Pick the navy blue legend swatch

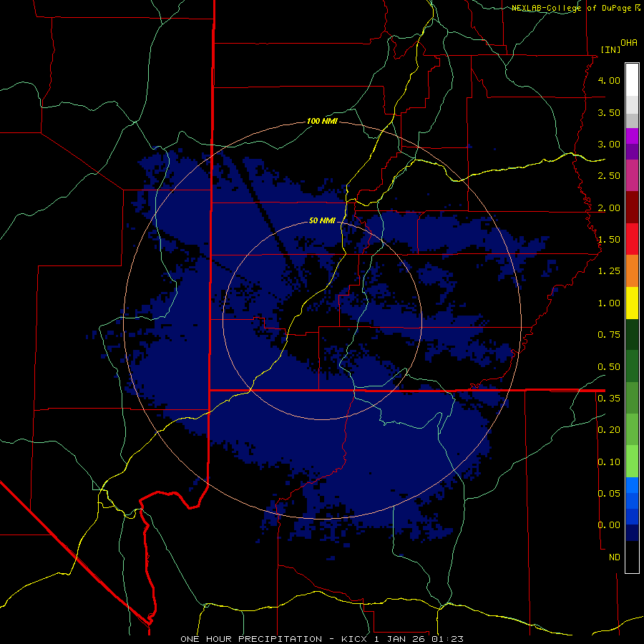632,532
